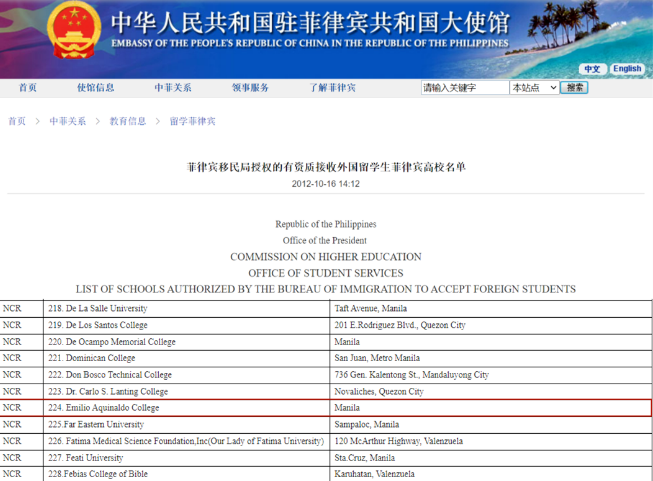Image resolution: width=653 pixels, height=481 pixels.
Task: Switch language to 中文
Action: point(592,69)
